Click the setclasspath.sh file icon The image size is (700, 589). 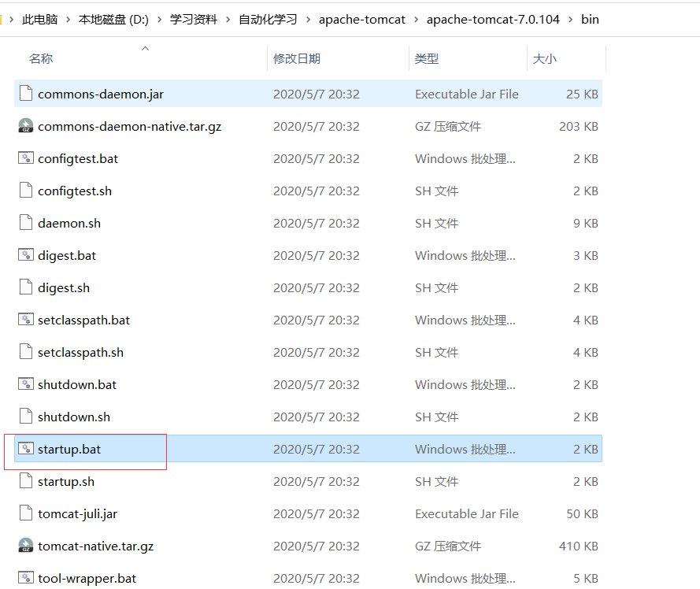(x=26, y=352)
